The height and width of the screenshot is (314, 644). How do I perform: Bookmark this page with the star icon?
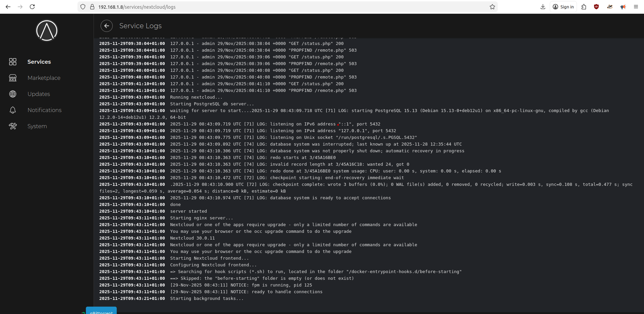(492, 7)
